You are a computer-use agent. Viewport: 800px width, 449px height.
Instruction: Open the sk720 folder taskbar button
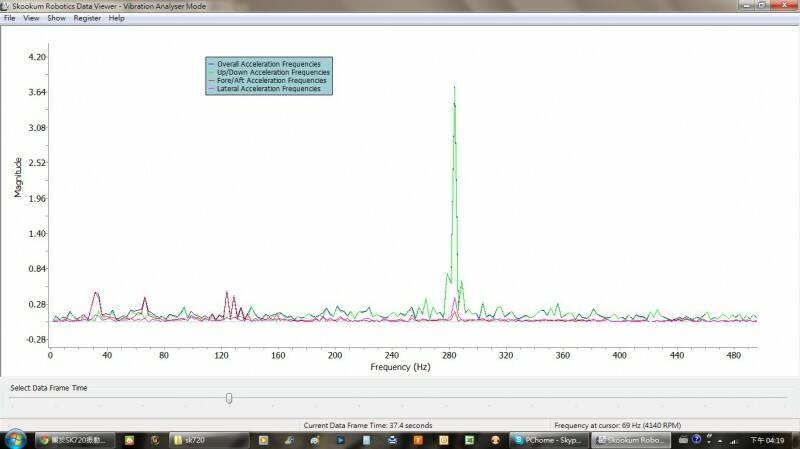click(209, 440)
